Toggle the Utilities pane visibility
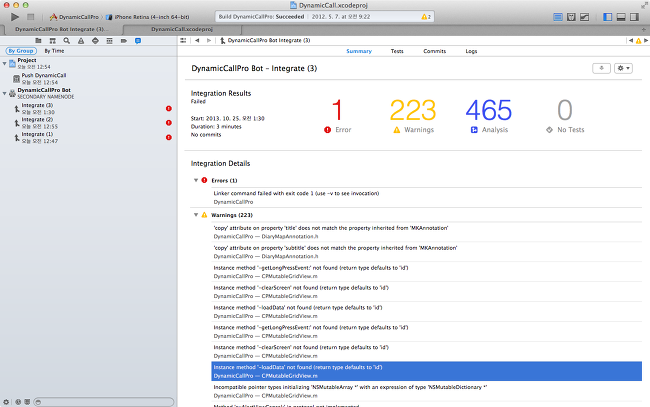The width and height of the screenshot is (650, 407). (634, 17)
